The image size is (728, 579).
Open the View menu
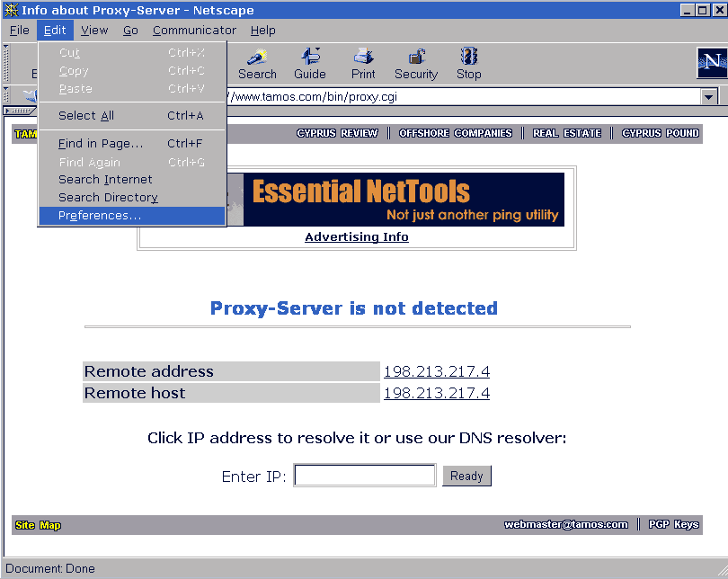pyautogui.click(x=94, y=31)
